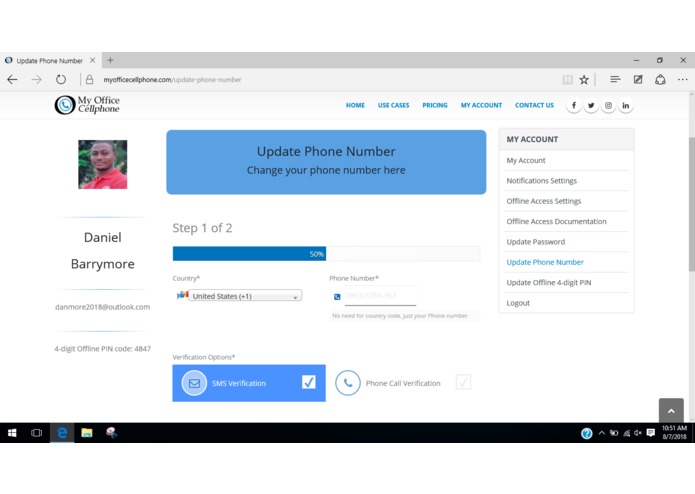Click the Phone Number input field
Image resolution: width=695 pixels, height=494 pixels.
[380, 296]
